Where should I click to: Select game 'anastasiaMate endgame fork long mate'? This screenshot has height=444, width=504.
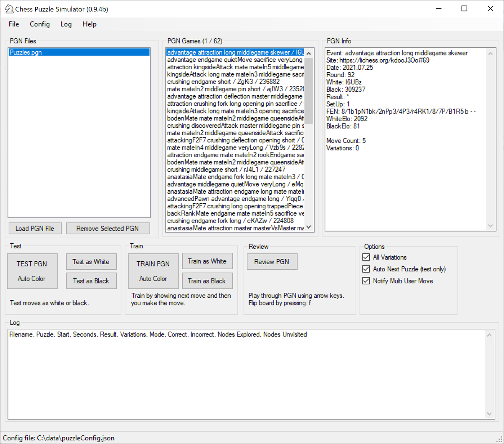235,177
